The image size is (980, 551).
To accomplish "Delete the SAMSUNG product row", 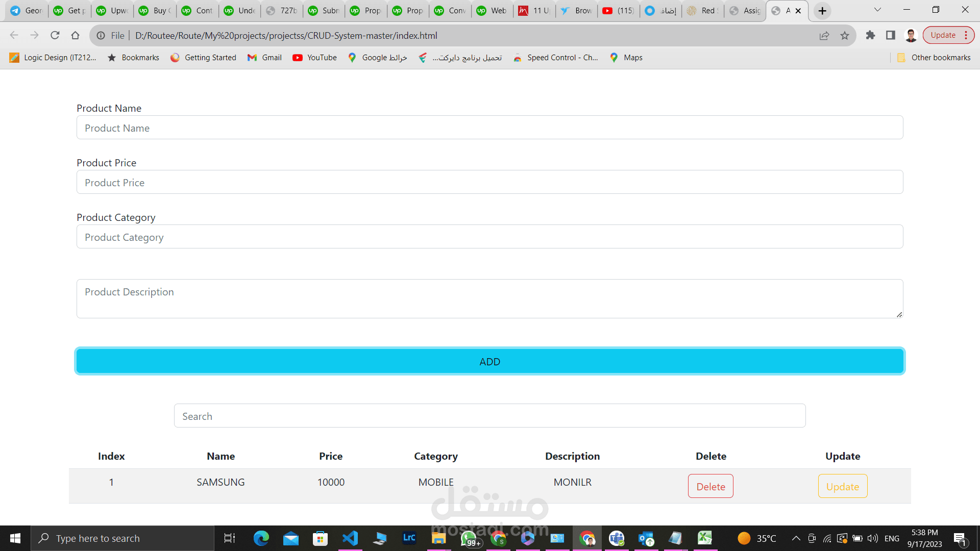I will click(710, 486).
